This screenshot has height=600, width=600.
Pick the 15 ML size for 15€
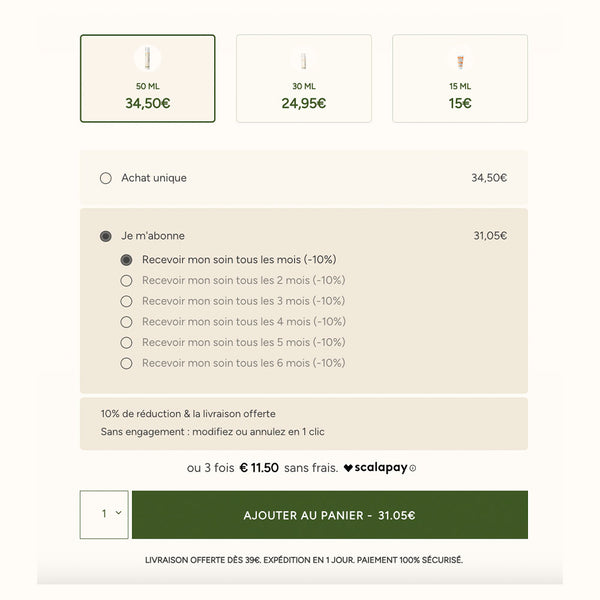point(459,80)
